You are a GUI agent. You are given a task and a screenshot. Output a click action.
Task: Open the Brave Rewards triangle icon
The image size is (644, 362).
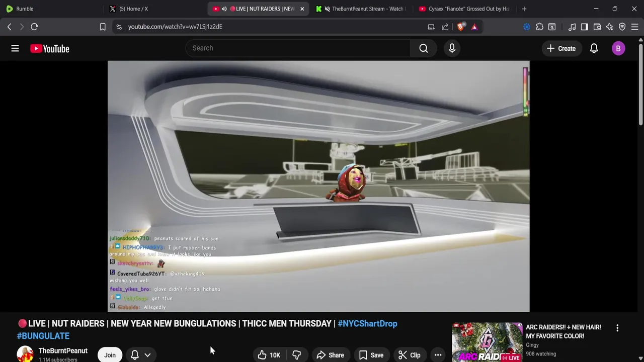pos(474,27)
